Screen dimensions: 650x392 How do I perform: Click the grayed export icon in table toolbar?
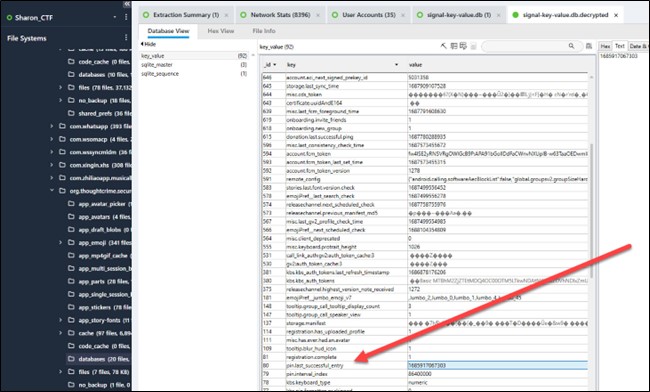pos(473,46)
